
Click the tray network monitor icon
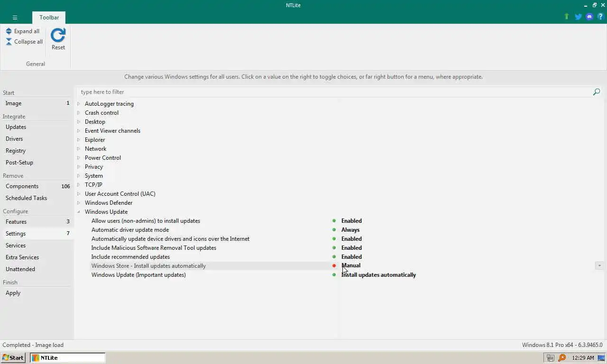click(551, 358)
